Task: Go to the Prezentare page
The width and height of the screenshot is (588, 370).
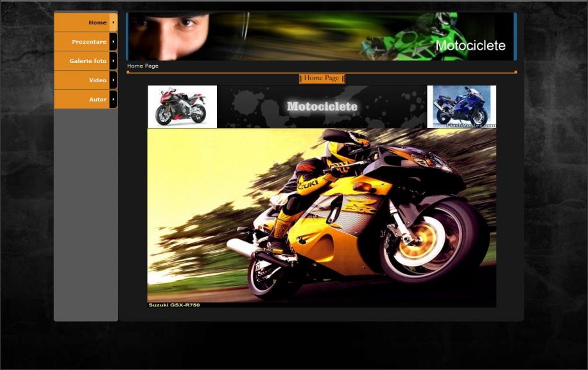Action: coord(89,42)
